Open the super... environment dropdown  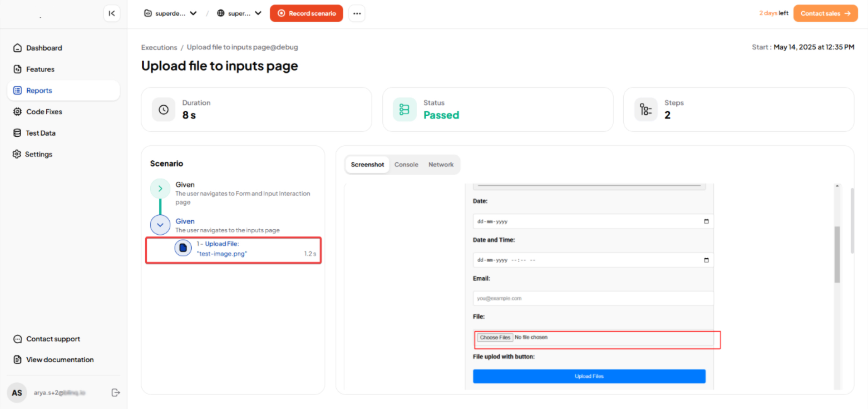(239, 13)
